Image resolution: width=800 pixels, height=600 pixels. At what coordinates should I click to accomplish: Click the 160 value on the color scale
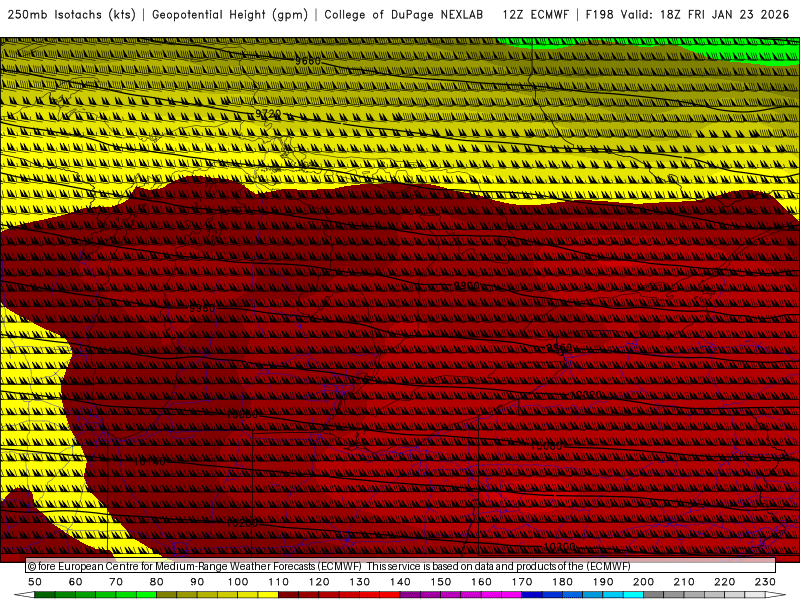(481, 582)
